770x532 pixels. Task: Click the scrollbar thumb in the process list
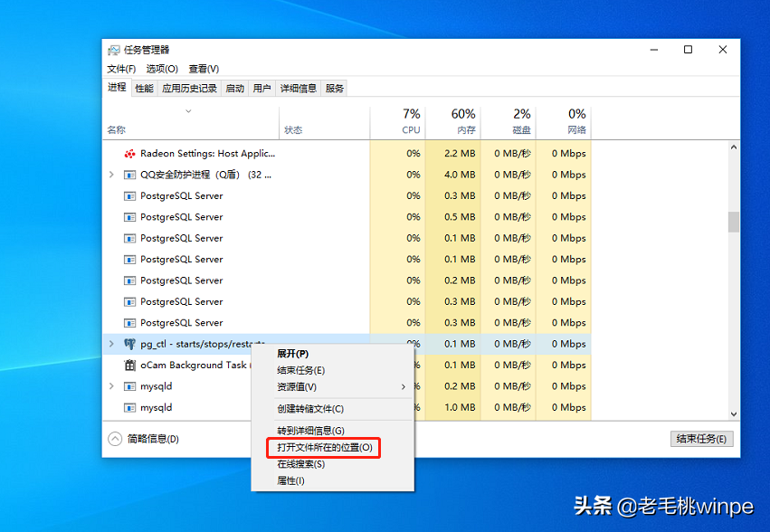[734, 222]
